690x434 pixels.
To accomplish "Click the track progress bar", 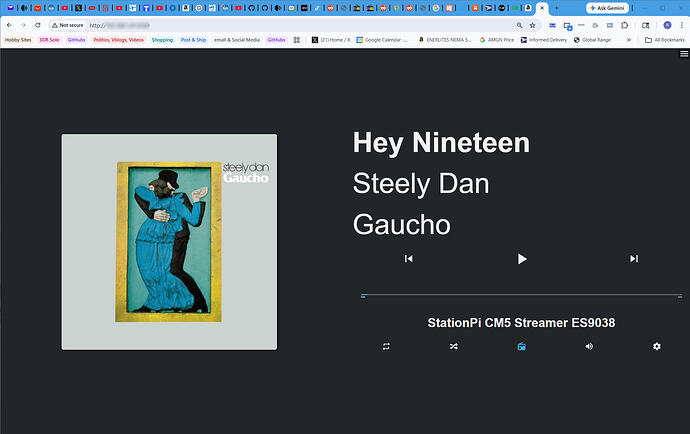I will coord(521,295).
